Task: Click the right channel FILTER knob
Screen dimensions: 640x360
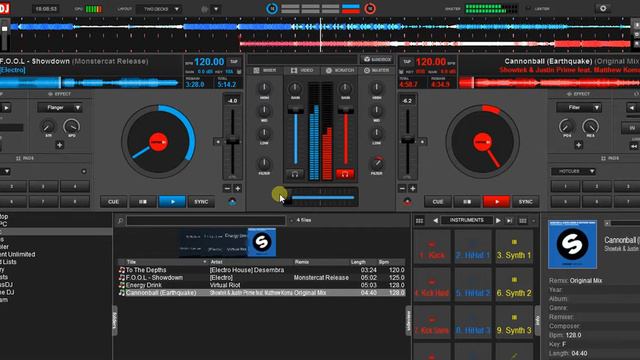Action: [377, 163]
